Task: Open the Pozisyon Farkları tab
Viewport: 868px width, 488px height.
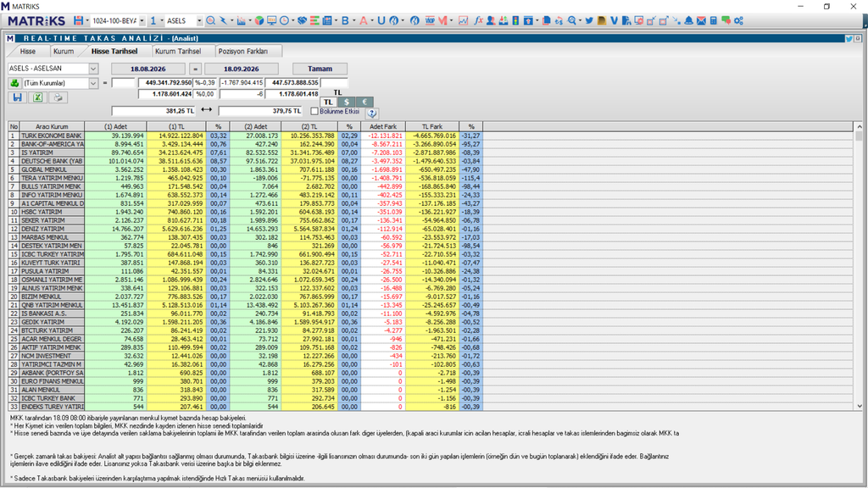Action: [243, 51]
